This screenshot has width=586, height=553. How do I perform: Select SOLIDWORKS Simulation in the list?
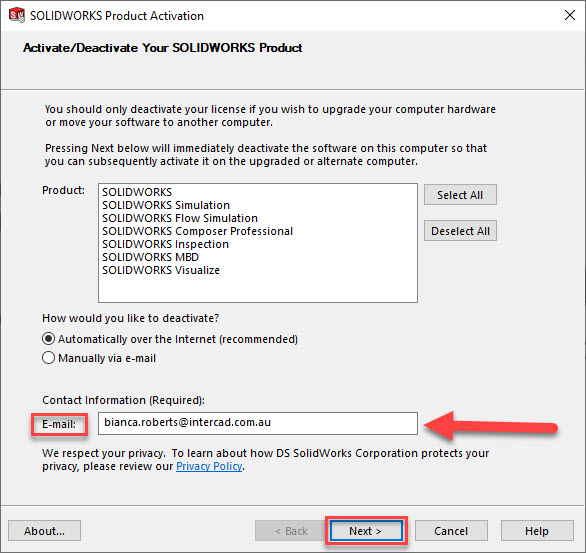[x=166, y=205]
